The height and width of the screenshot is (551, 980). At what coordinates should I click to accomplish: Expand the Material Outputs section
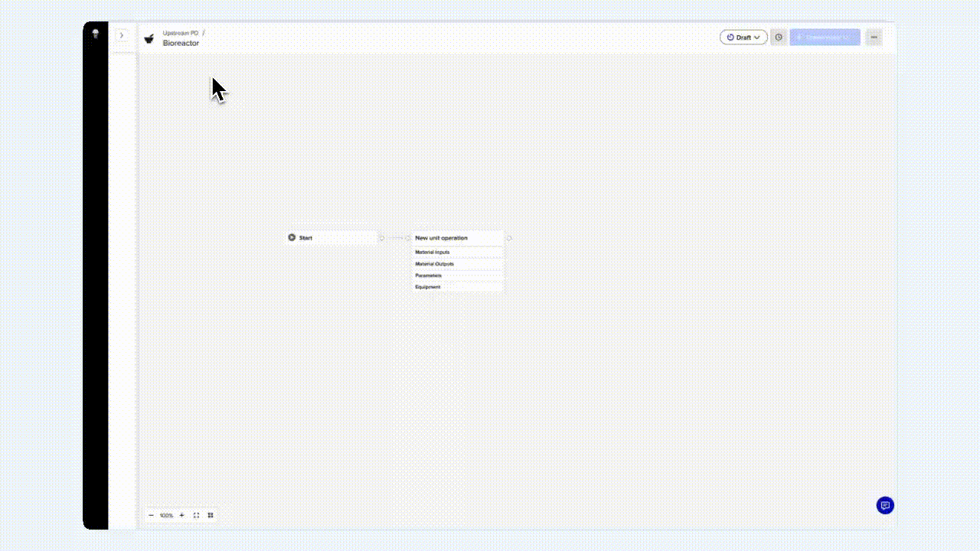(457, 264)
